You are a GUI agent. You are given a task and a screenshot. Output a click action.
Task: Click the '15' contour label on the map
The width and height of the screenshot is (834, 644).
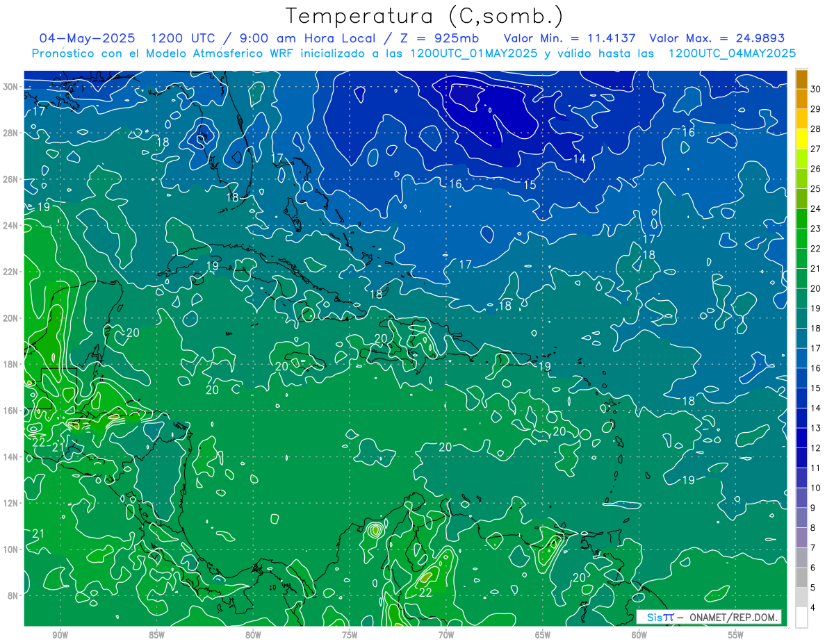[x=530, y=185]
